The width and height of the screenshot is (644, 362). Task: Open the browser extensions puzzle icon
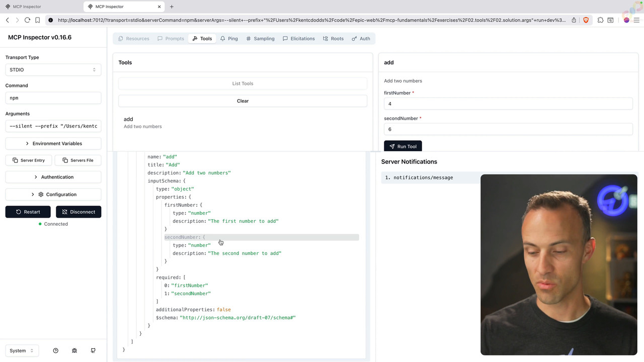pos(600,20)
